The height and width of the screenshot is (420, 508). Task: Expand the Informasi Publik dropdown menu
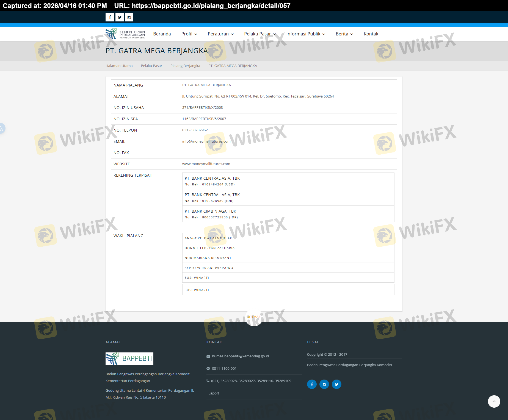click(x=306, y=34)
